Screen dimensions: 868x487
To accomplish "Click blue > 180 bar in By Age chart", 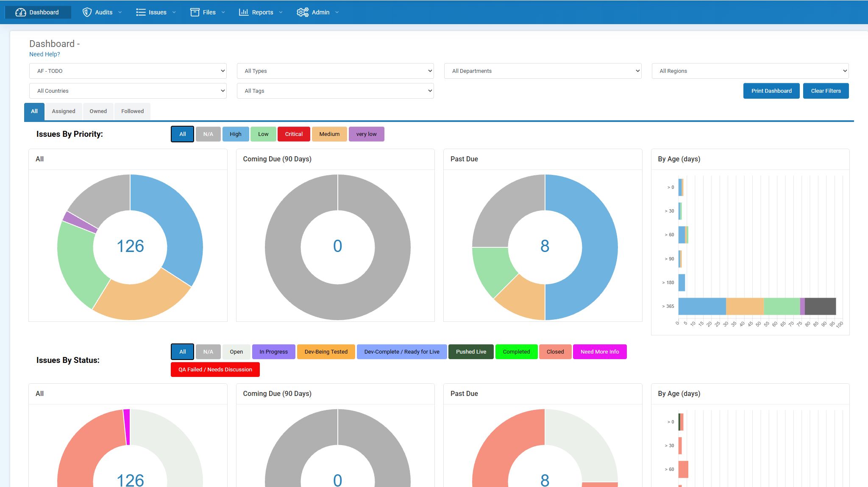I will pyautogui.click(x=682, y=282).
